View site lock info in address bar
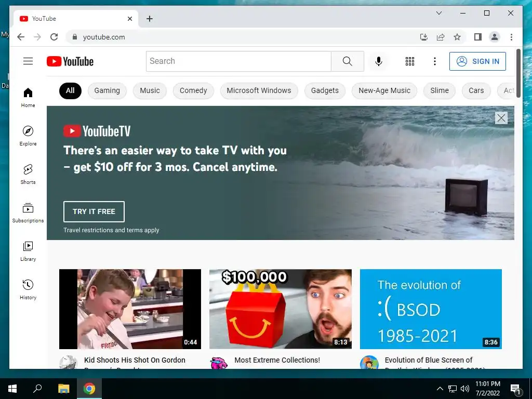Screen dimensions: 532x399 75,37
